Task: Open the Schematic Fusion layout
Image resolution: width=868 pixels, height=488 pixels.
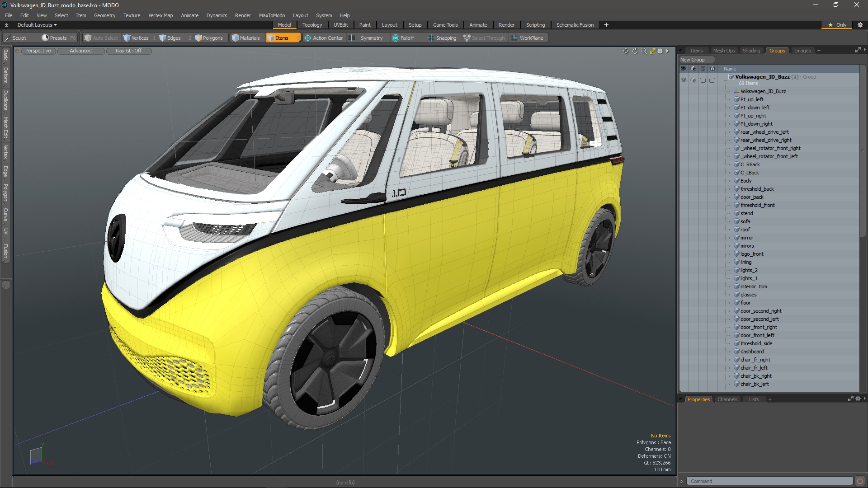Action: coord(575,25)
